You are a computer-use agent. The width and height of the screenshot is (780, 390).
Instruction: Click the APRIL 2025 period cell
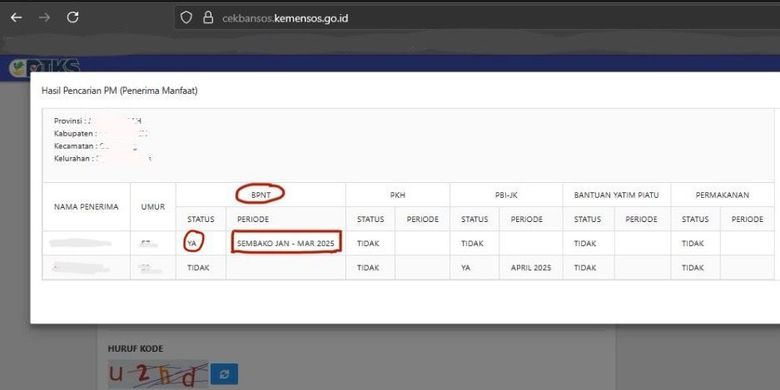pyautogui.click(x=531, y=268)
